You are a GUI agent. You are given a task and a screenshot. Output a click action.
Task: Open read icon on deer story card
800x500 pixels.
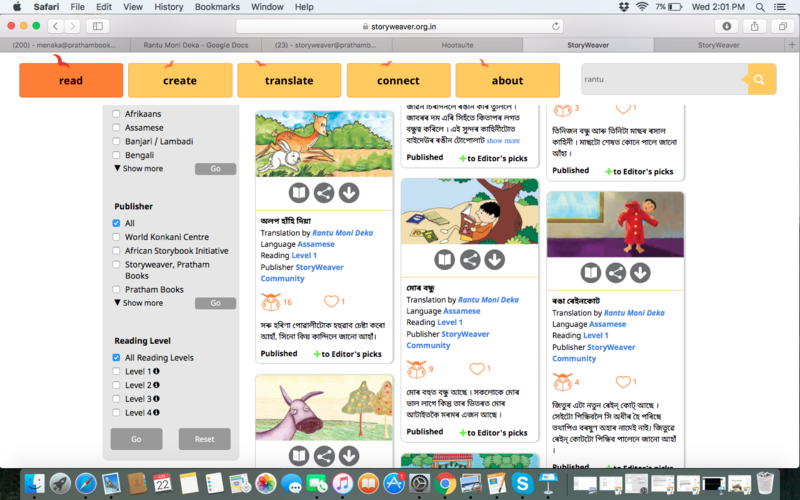(299, 193)
